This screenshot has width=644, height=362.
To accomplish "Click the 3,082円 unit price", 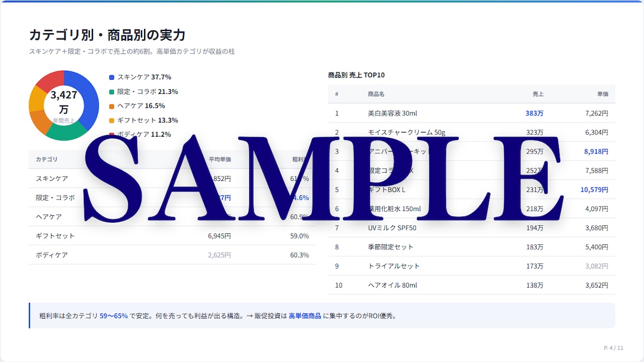I will [596, 266].
